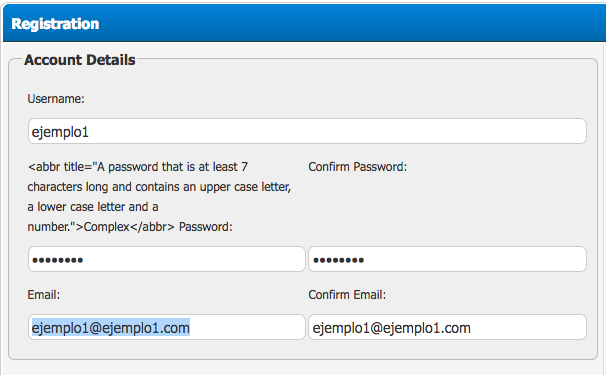Click the masked dots in Password field
The image size is (606, 375).
(x=58, y=260)
